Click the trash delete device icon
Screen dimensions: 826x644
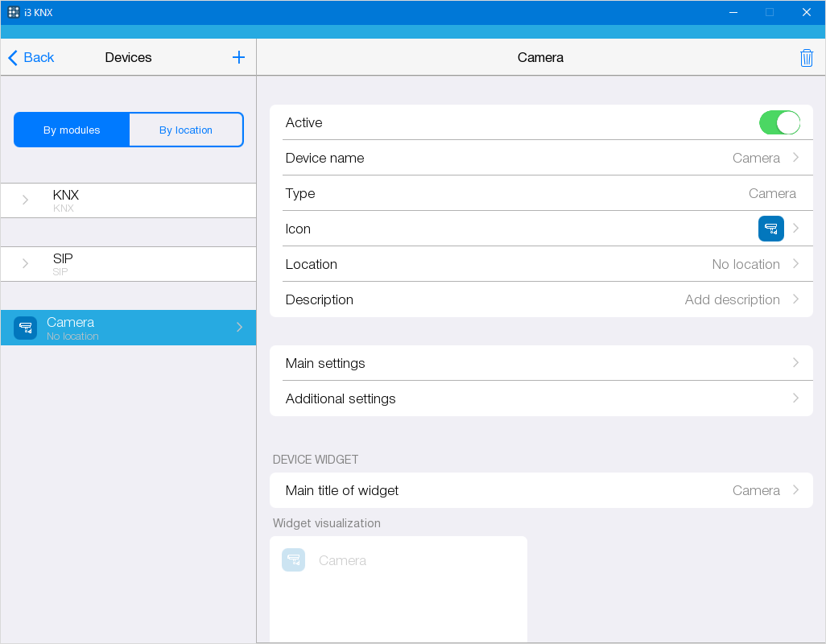coord(806,58)
